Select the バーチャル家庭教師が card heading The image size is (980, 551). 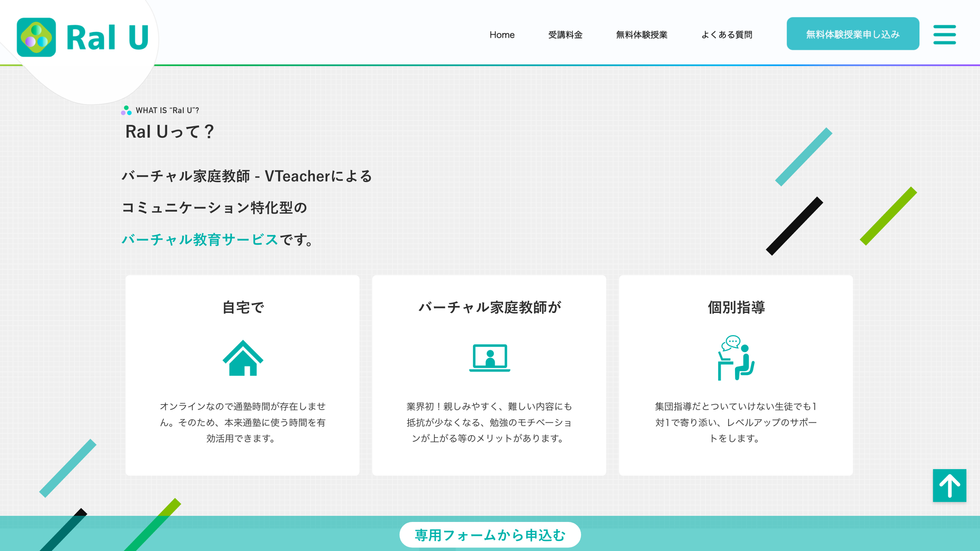pyautogui.click(x=490, y=307)
